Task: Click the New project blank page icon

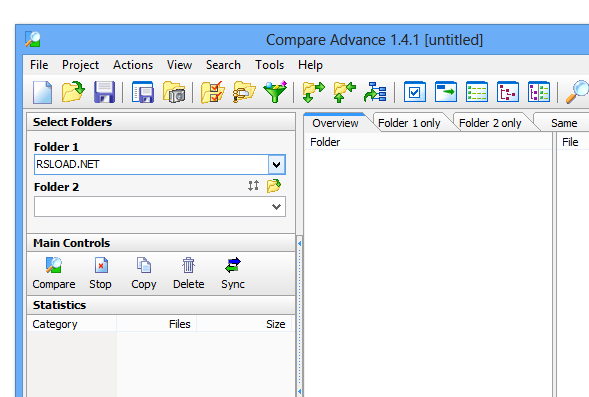Action: (42, 92)
